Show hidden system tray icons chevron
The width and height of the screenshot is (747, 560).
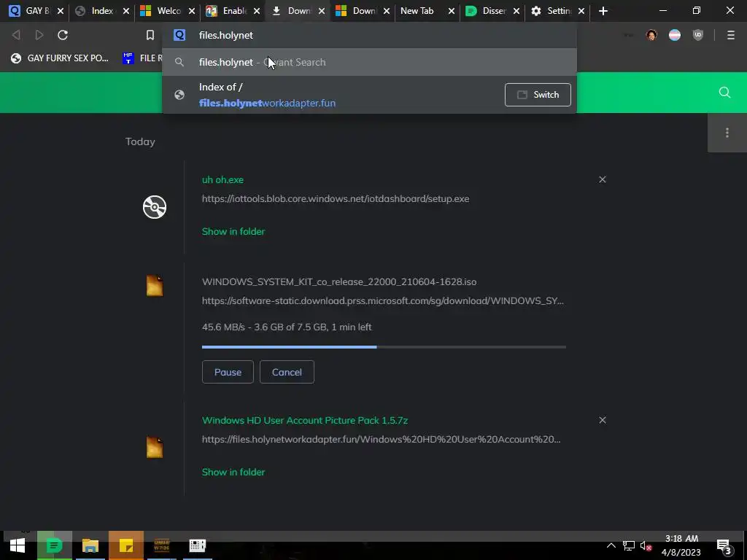(611, 545)
